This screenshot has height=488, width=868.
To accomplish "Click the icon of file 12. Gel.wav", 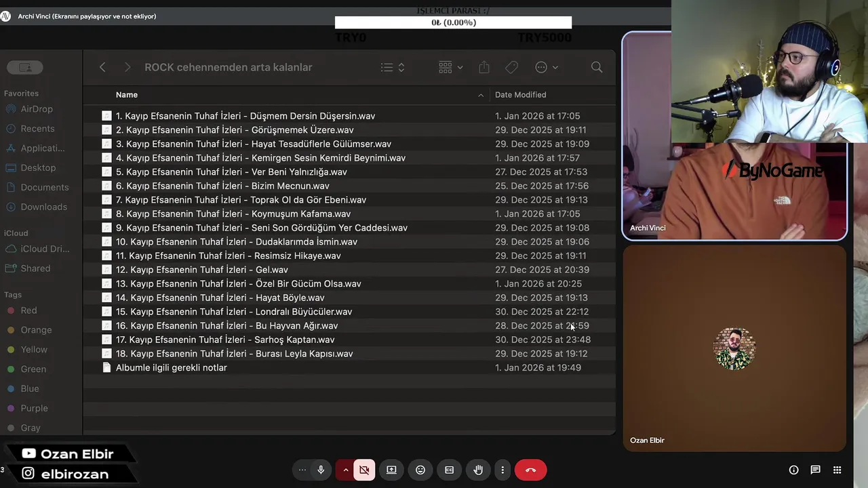I will (106, 270).
